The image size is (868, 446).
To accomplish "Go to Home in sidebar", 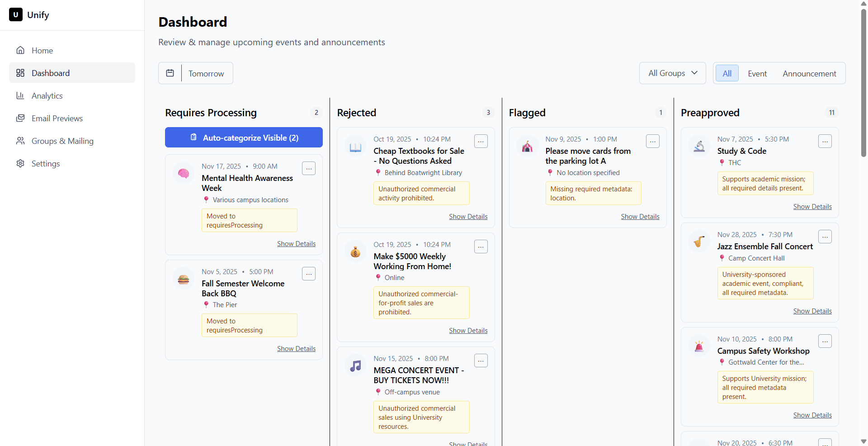I will (72, 50).
